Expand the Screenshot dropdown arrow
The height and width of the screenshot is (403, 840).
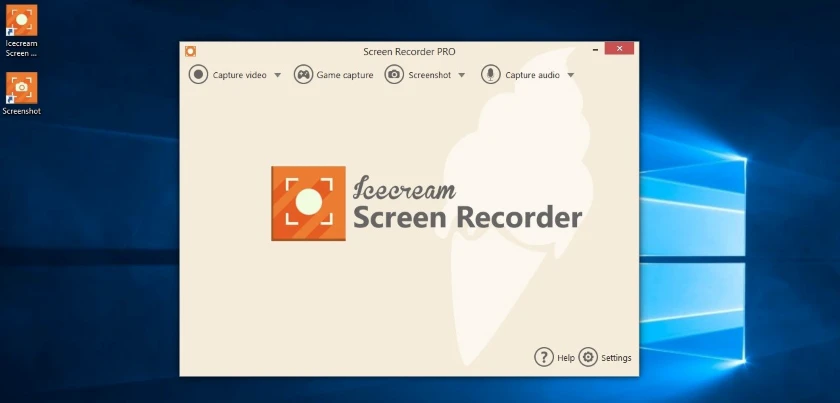(461, 75)
